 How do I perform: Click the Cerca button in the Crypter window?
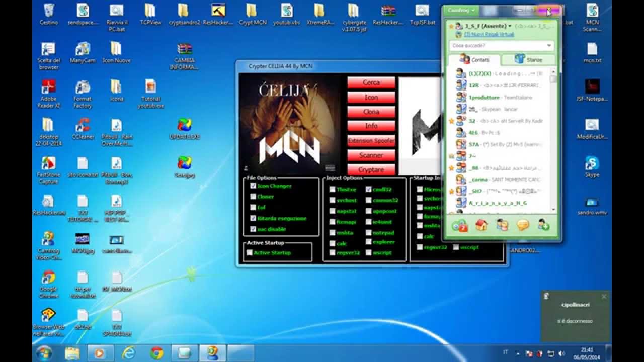(x=371, y=82)
